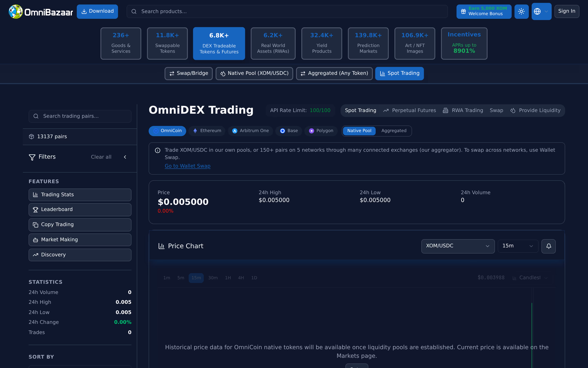Focus the Search products input
This screenshot has width=588, height=368.
pos(287,11)
